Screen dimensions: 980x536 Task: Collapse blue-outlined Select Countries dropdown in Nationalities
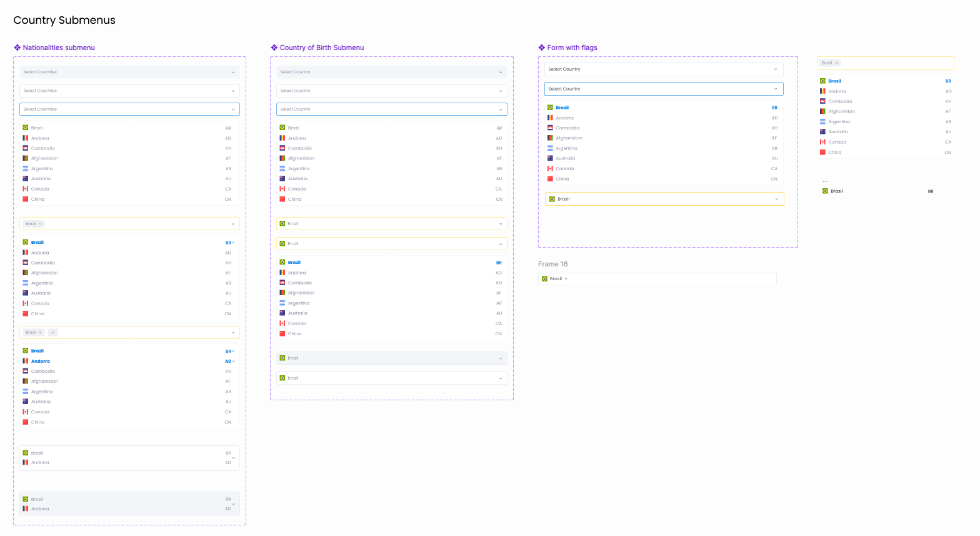coord(233,109)
